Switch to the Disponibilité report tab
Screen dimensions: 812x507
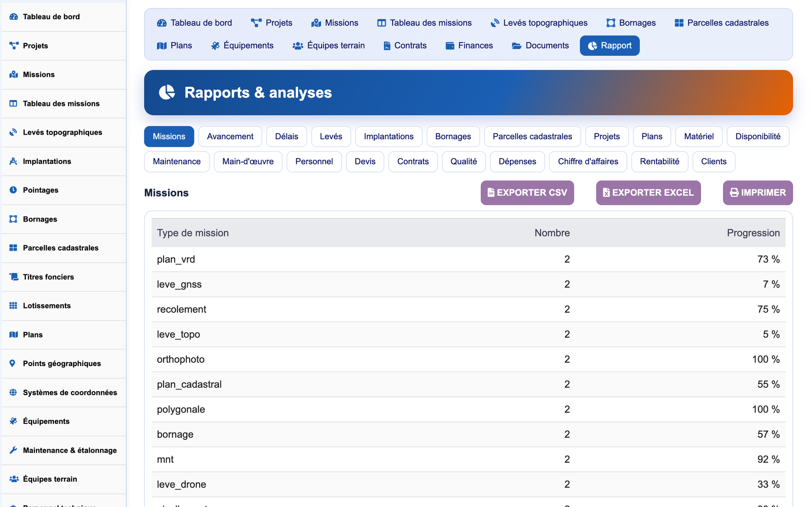[x=758, y=136]
